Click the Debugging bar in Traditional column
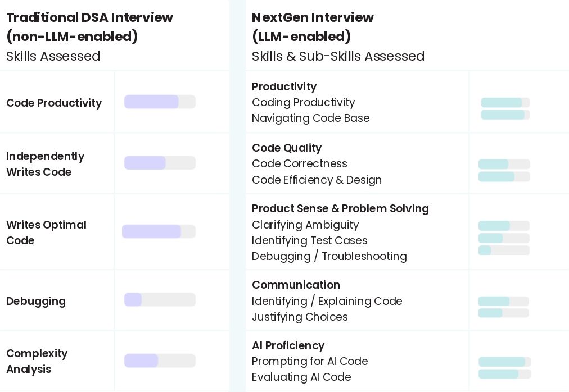 [160, 300]
